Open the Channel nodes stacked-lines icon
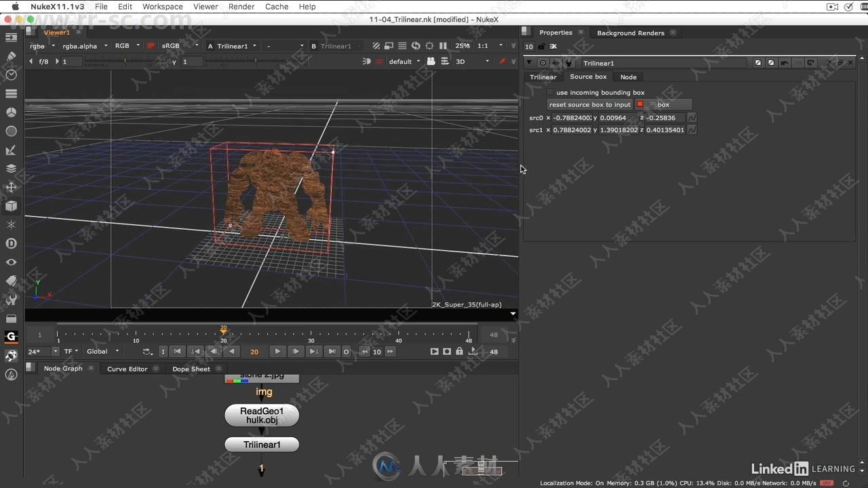 11,94
